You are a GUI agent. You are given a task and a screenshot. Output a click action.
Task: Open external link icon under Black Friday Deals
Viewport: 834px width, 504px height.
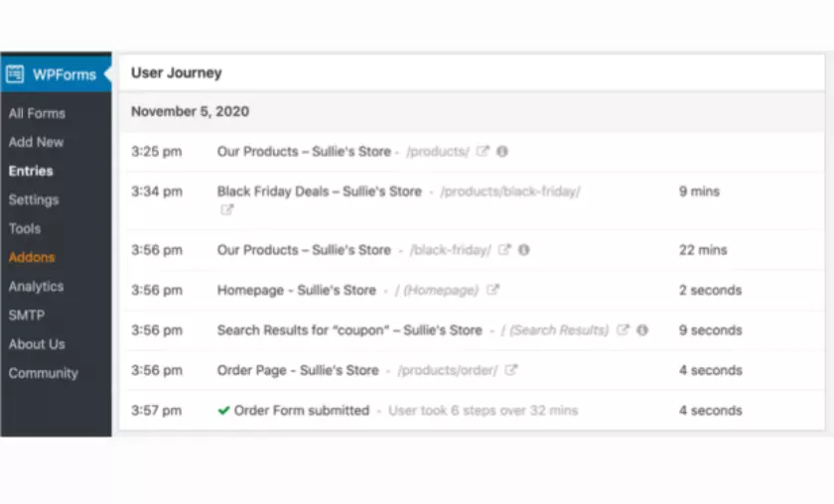click(x=227, y=209)
